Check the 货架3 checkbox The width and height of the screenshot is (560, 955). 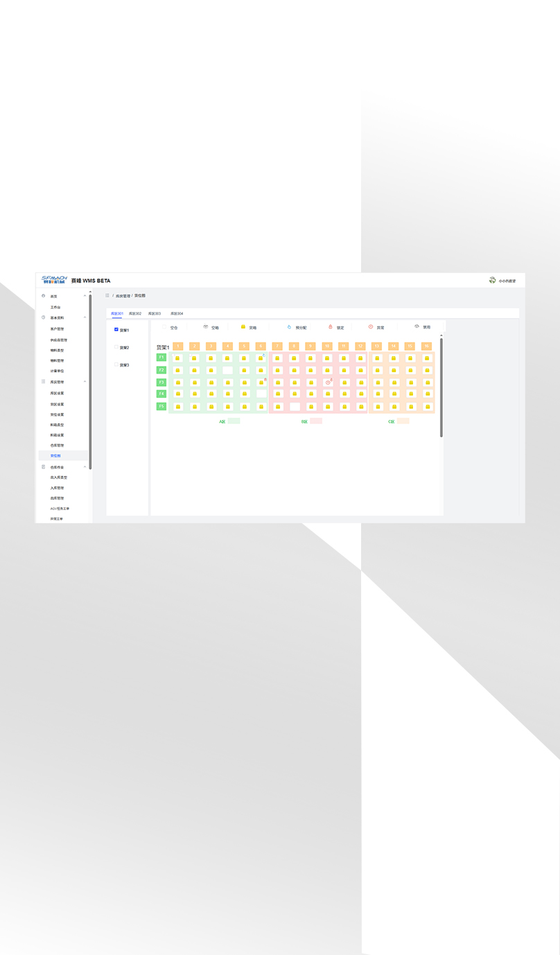pos(116,365)
